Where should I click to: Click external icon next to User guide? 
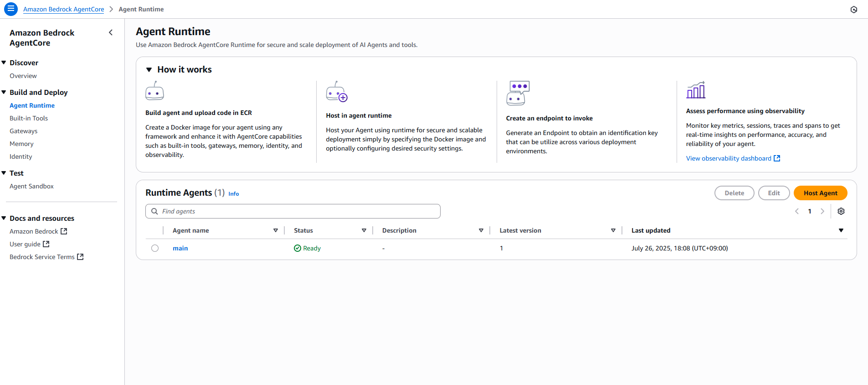point(46,244)
